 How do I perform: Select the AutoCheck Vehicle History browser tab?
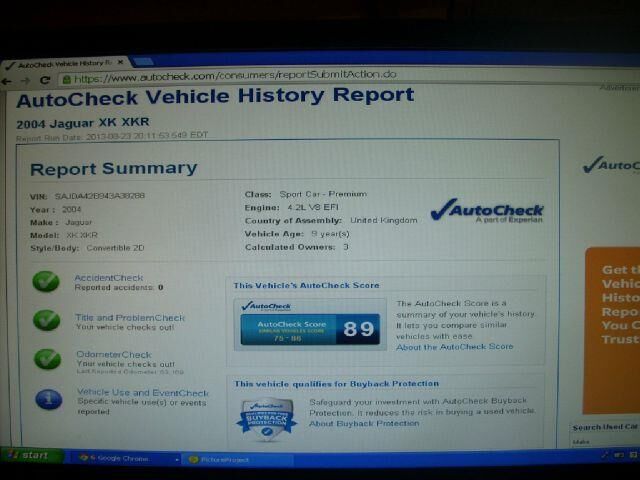[65, 64]
